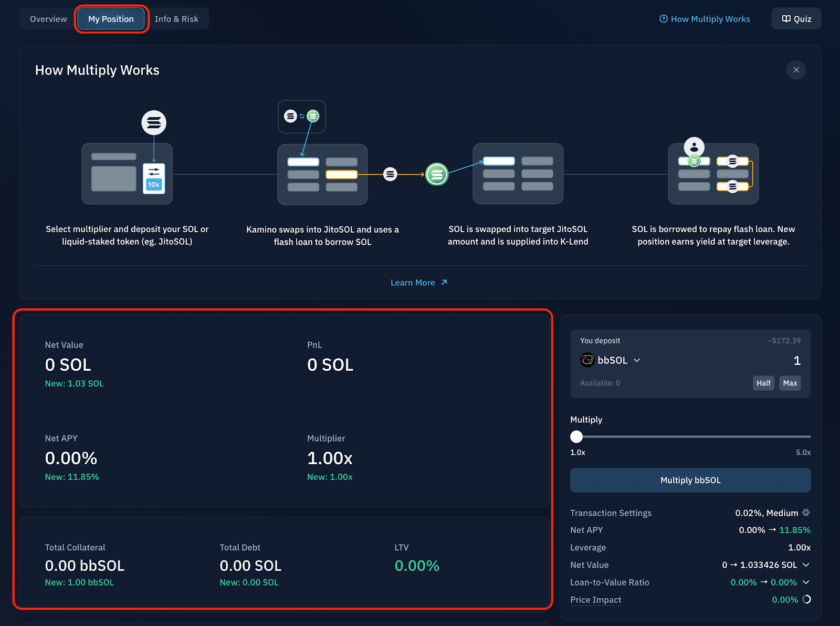
Task: Click the LTV 0.00% value
Action: pyautogui.click(x=417, y=566)
